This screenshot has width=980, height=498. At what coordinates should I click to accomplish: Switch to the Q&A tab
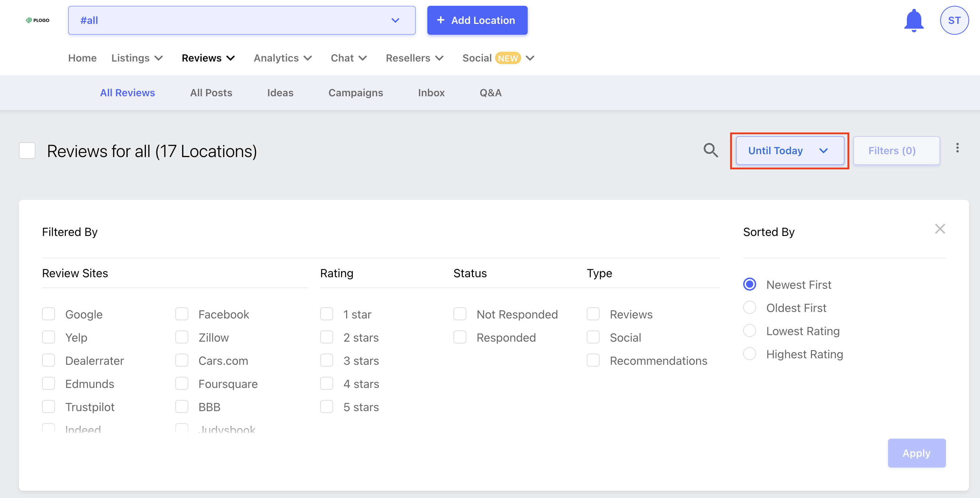tap(490, 93)
